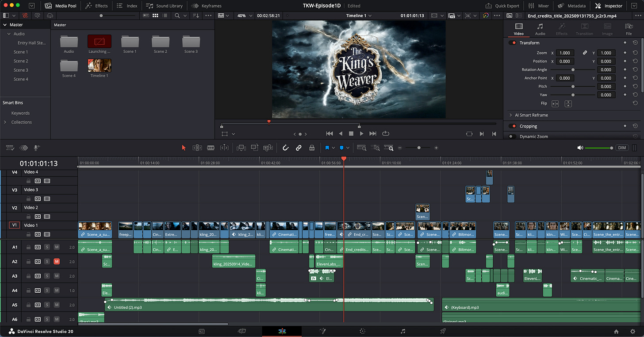Open the Media Pool search dropdown
The image size is (644, 337).
coord(184,15)
